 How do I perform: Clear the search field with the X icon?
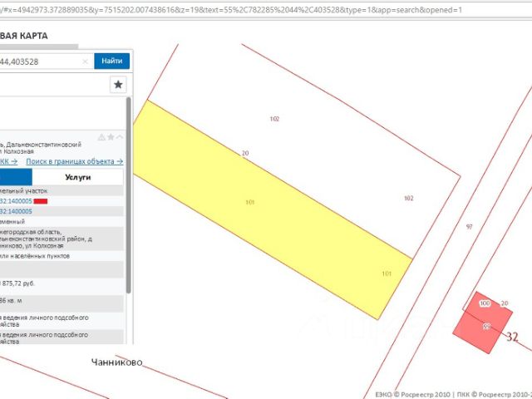(85, 62)
